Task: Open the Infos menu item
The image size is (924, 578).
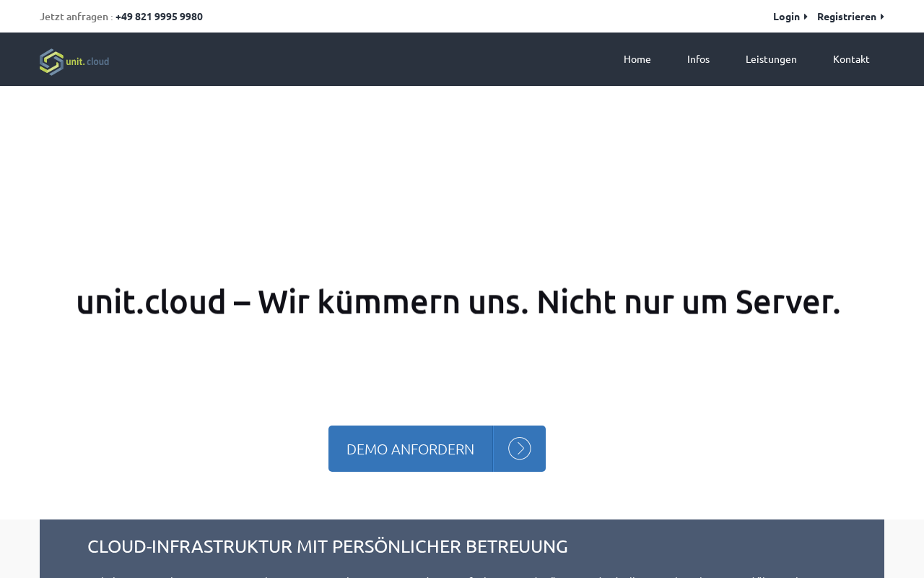Action: [698, 59]
